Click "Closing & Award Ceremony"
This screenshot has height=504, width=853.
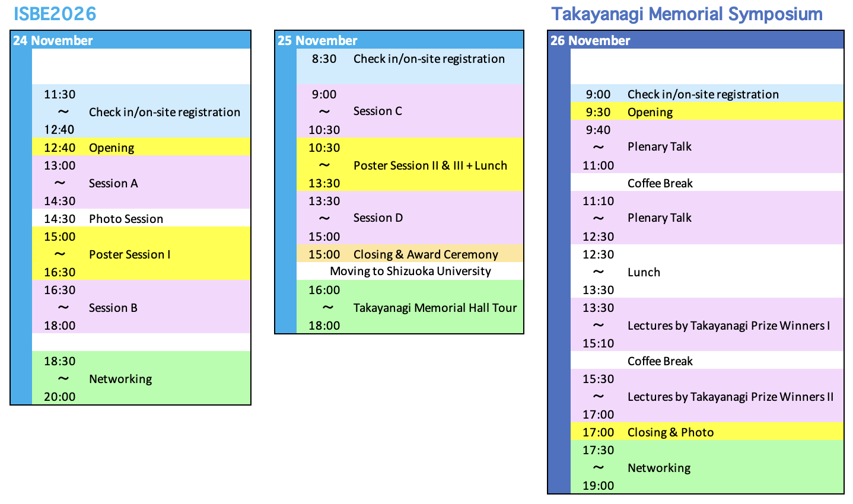pyautogui.click(x=426, y=254)
